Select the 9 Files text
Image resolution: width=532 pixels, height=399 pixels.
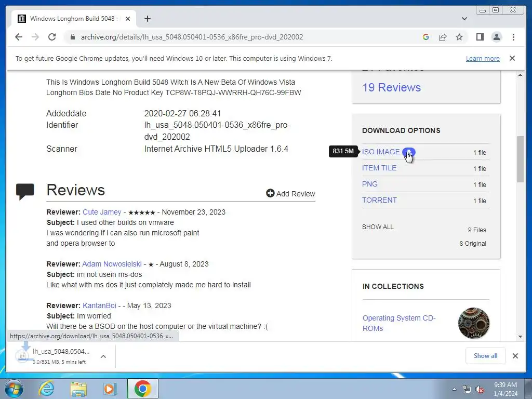(477, 230)
